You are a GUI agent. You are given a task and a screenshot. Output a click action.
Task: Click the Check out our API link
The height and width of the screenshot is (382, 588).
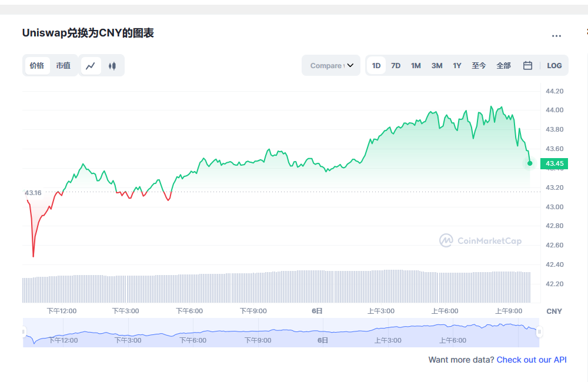(x=532, y=360)
